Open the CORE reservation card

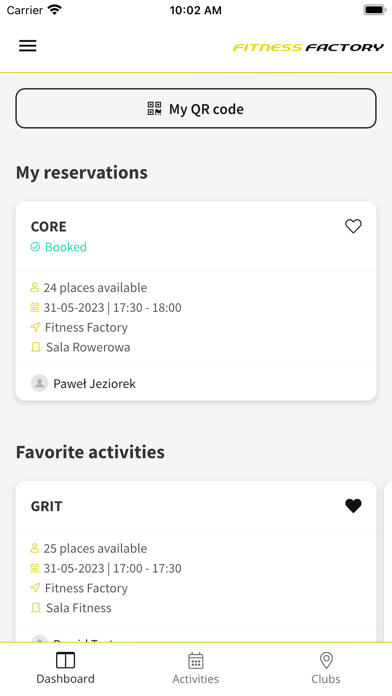[x=196, y=301]
